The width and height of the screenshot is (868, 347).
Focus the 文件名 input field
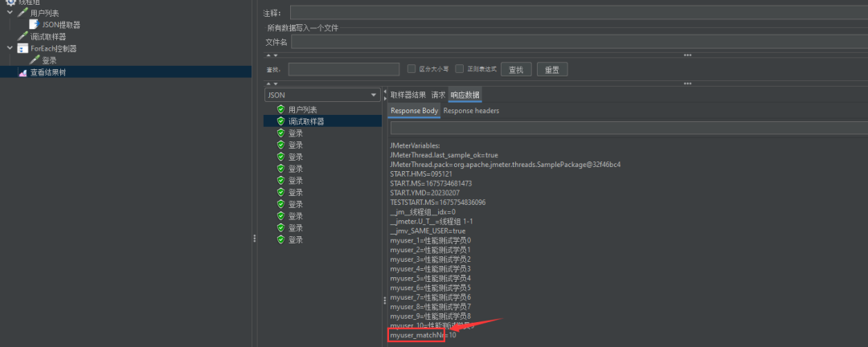(579, 42)
